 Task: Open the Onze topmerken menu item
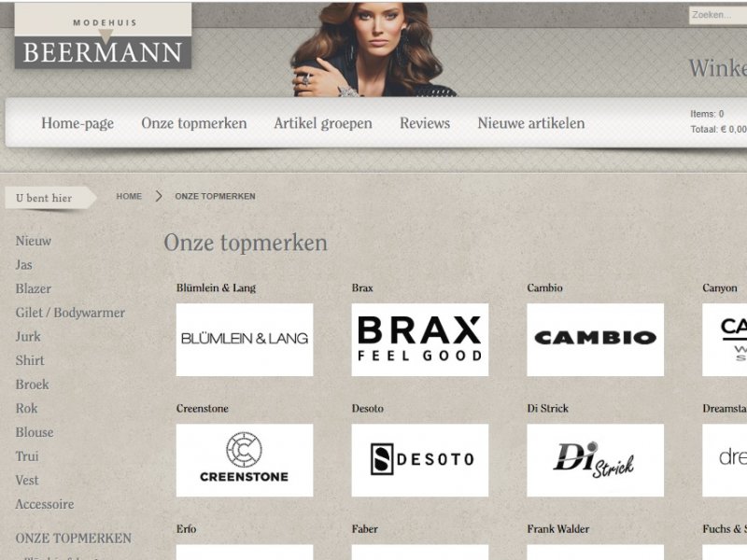[194, 123]
